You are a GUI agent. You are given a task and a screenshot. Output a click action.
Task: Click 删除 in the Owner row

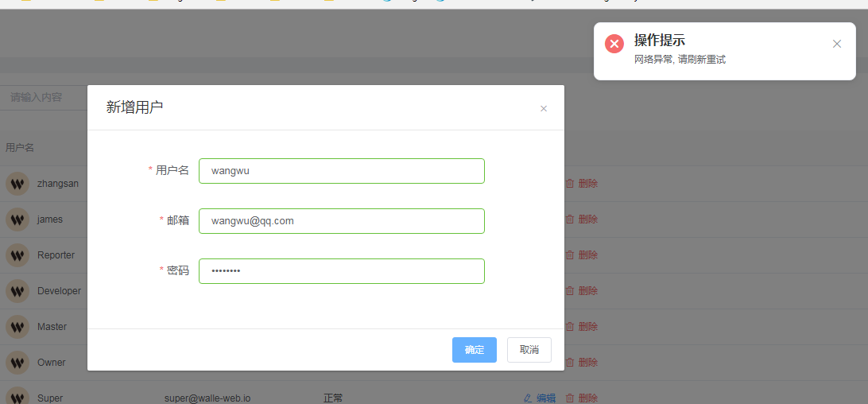click(588, 363)
